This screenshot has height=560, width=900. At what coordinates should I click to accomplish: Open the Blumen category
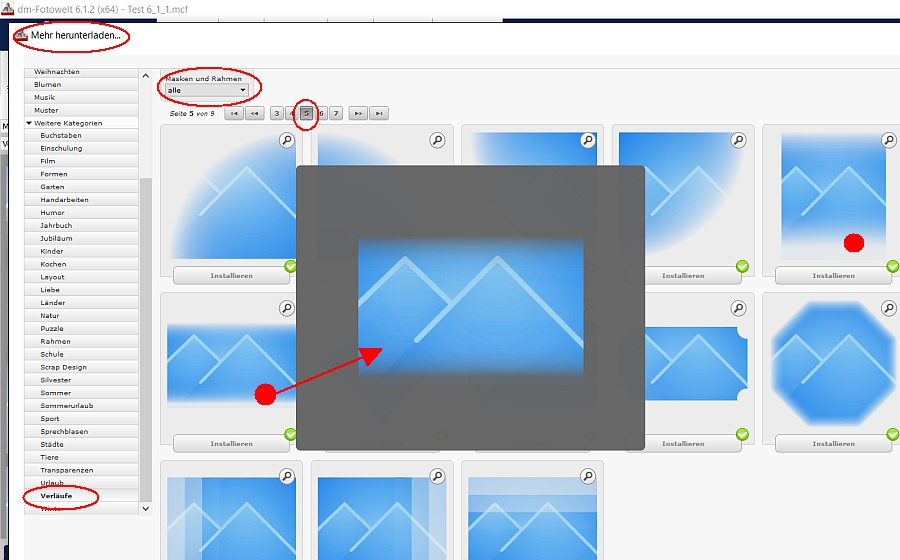tap(82, 84)
